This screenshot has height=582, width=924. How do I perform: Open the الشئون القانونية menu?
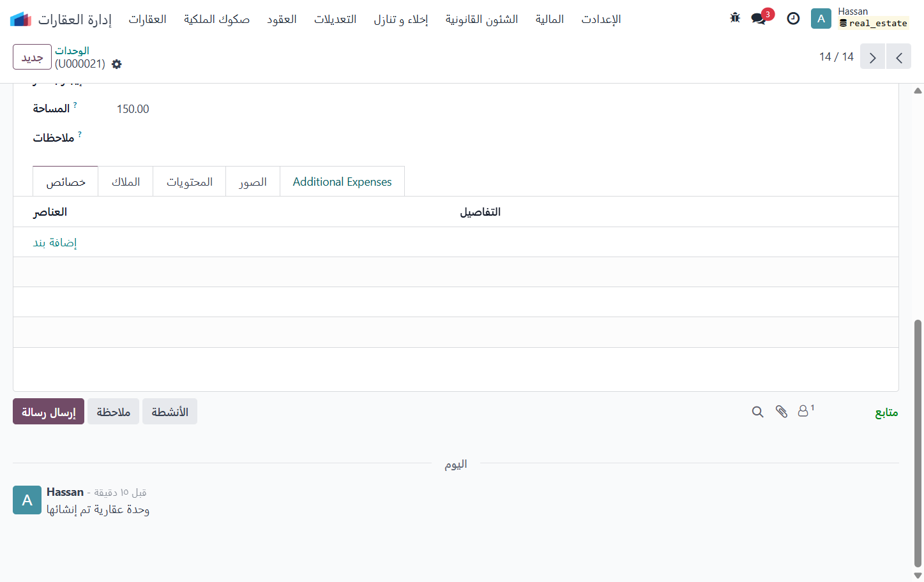(481, 19)
